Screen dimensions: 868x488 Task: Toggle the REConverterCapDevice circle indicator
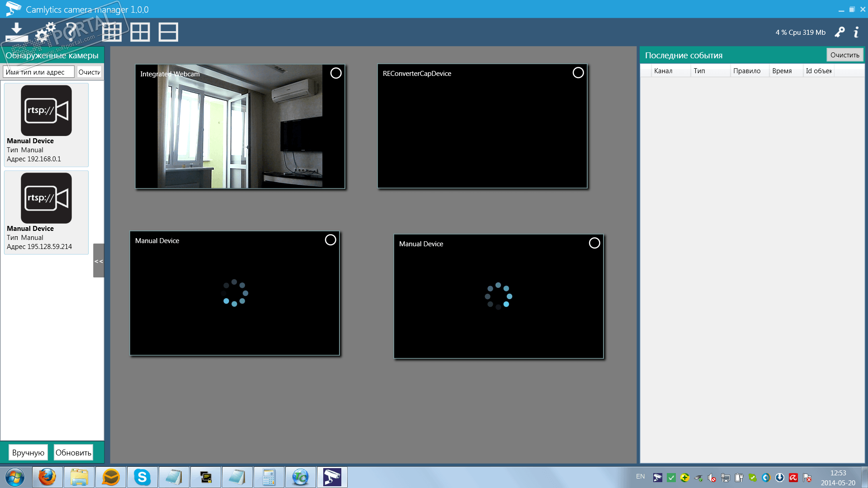(578, 73)
